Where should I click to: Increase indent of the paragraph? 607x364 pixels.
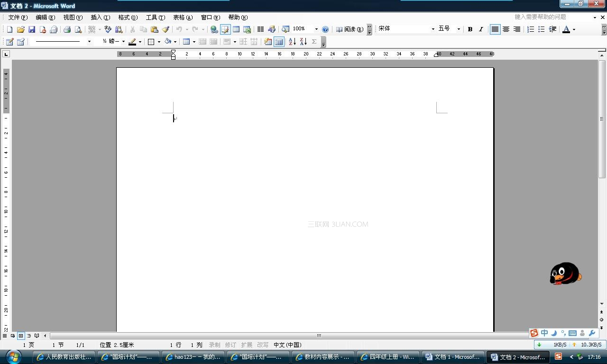click(552, 29)
